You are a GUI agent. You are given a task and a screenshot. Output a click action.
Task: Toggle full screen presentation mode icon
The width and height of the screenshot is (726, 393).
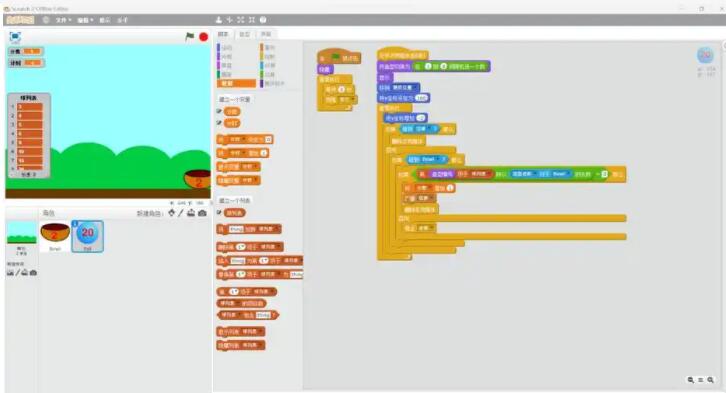pyautogui.click(x=15, y=37)
